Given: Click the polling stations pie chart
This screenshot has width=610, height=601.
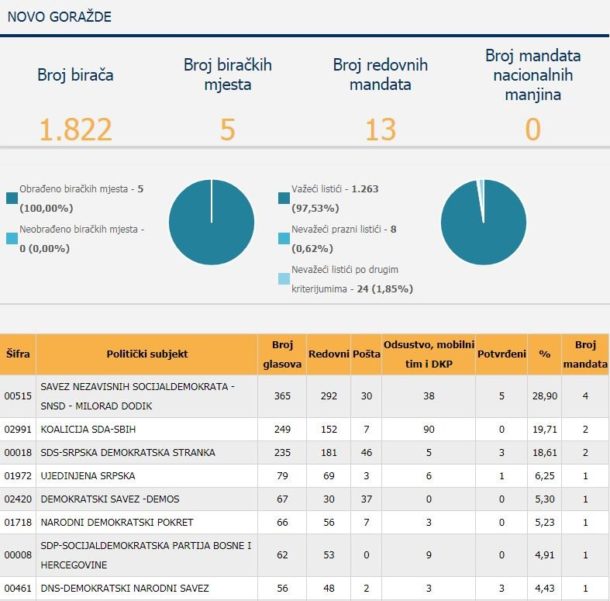Looking at the screenshot, I should 211,223.
